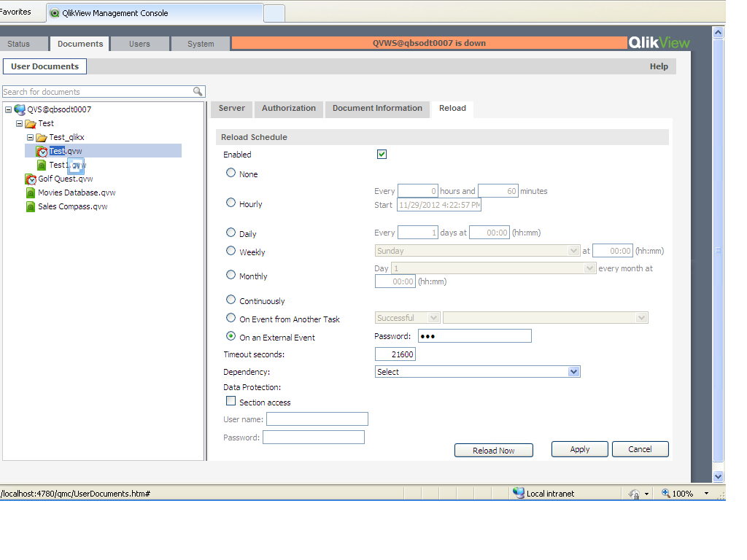The width and height of the screenshot is (747, 560).
Task: Open the Authorization tab
Action: tap(289, 109)
